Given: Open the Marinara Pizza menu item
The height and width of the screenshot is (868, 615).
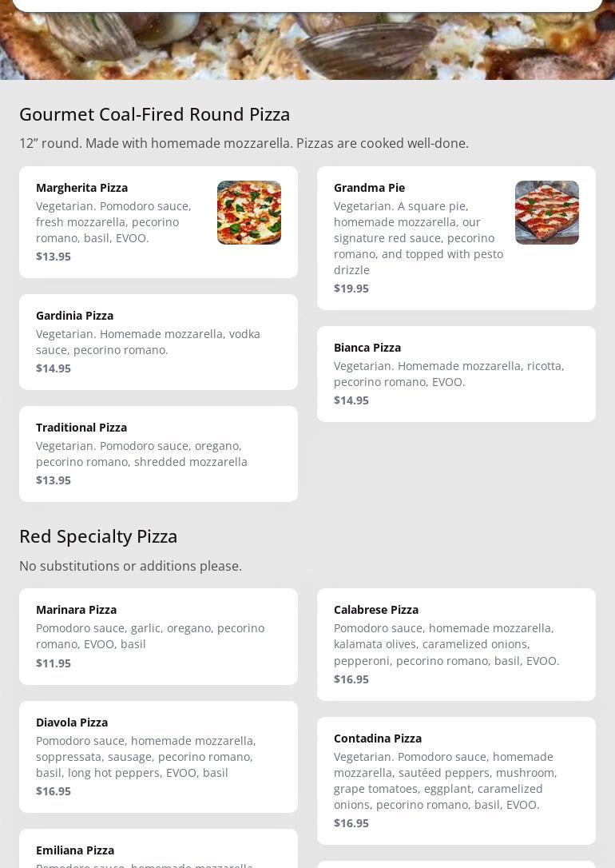Looking at the screenshot, I should [x=76, y=610].
